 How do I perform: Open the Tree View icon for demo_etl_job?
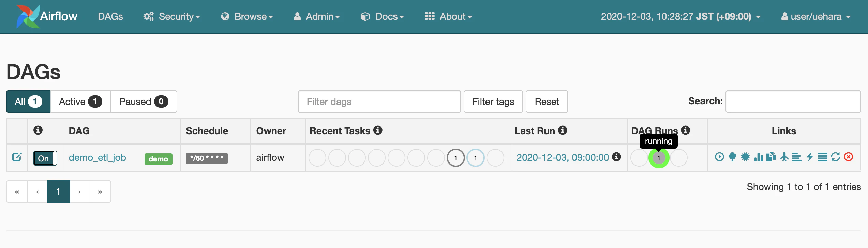tap(732, 157)
